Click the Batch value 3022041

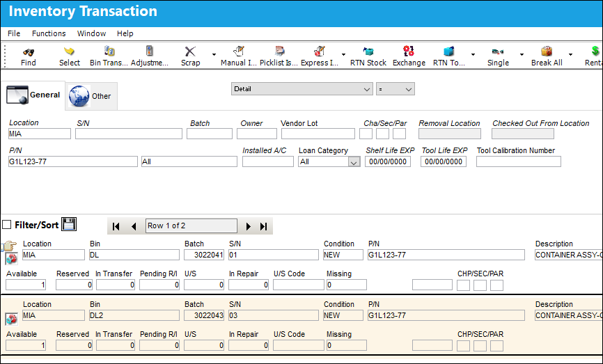click(x=204, y=255)
